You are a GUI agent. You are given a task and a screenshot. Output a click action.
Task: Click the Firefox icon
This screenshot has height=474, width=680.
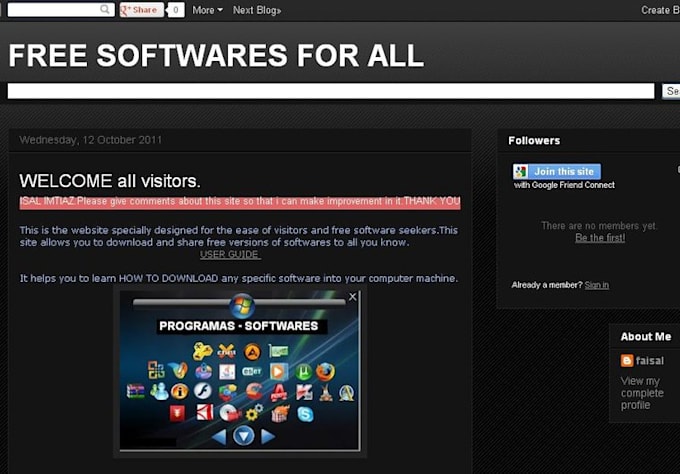pos(325,372)
